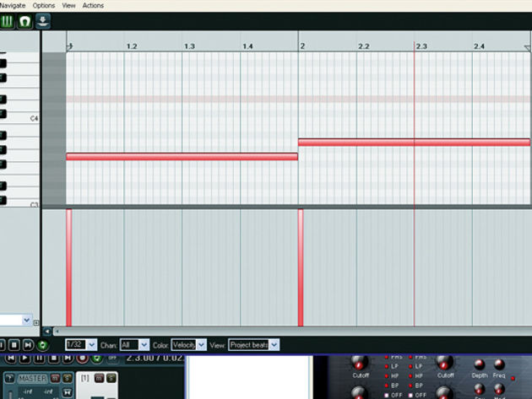This screenshot has width=532, height=399.
Task: Mute track [1] in the mixer
Action: pyautogui.click(x=99, y=378)
